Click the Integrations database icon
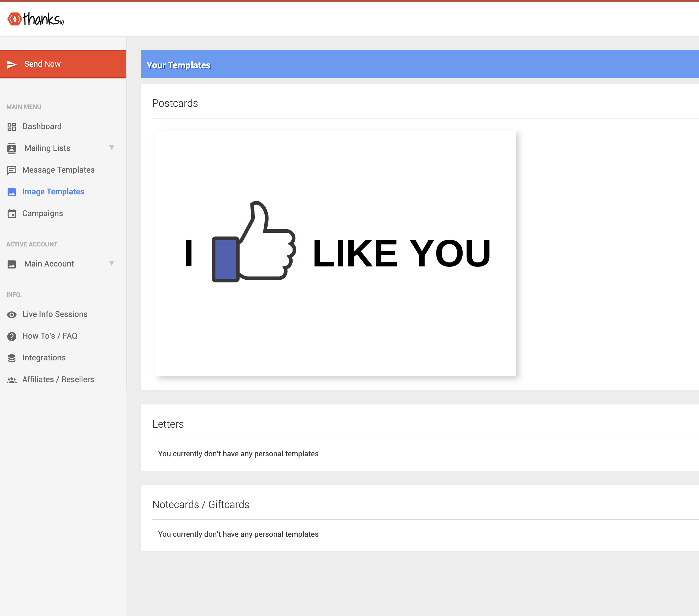The height and width of the screenshot is (616, 699). click(x=12, y=358)
